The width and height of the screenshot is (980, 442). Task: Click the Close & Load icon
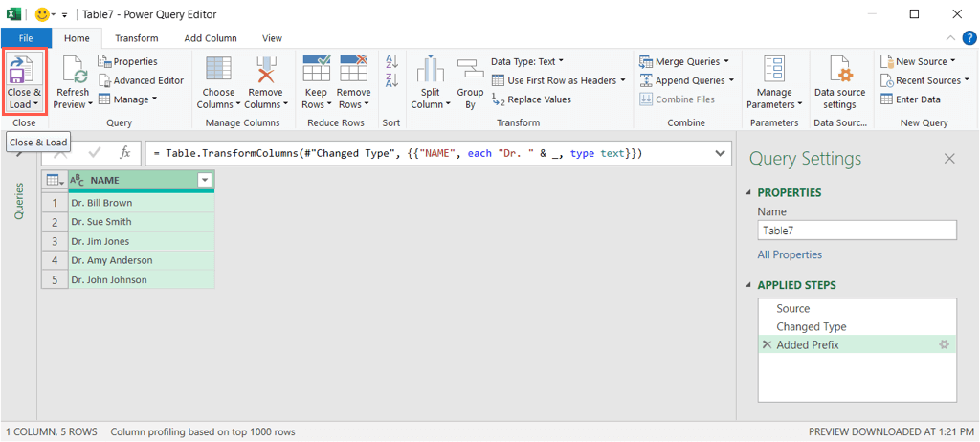24,70
